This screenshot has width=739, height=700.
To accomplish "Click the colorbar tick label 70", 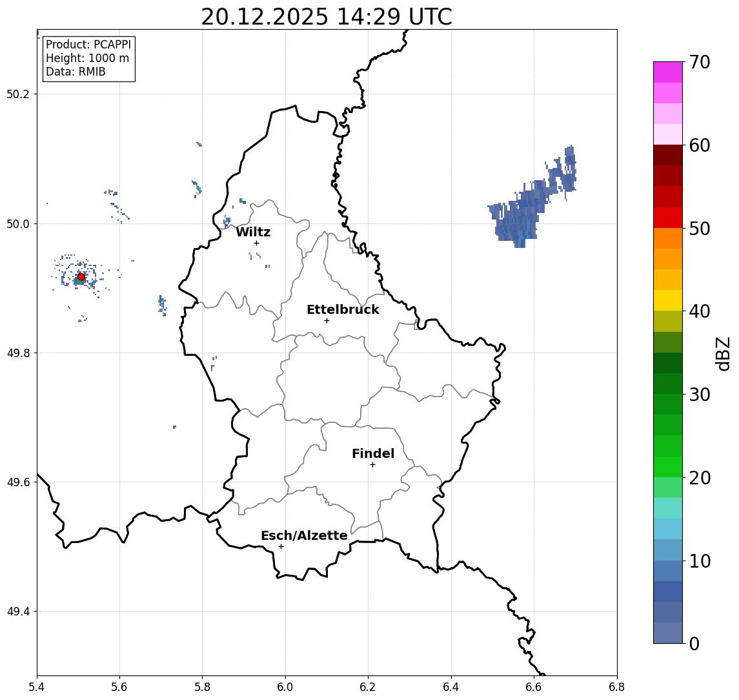I will click(700, 62).
